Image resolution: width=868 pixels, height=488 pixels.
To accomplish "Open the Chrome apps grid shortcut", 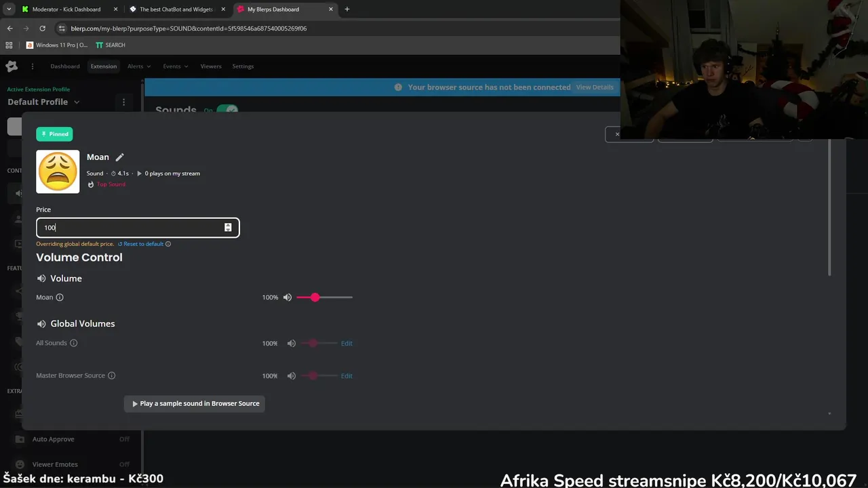I will click(x=9, y=45).
